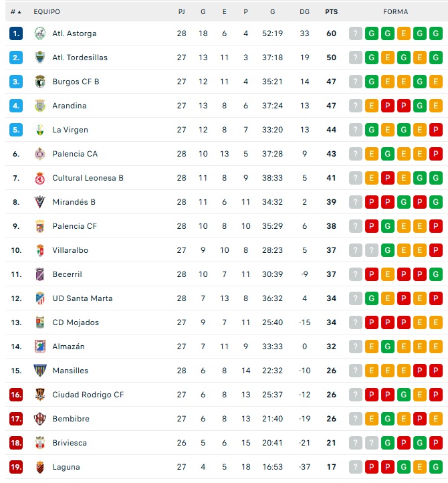
Task: Click the red position 16 relegation badge
Action: (x=16, y=395)
